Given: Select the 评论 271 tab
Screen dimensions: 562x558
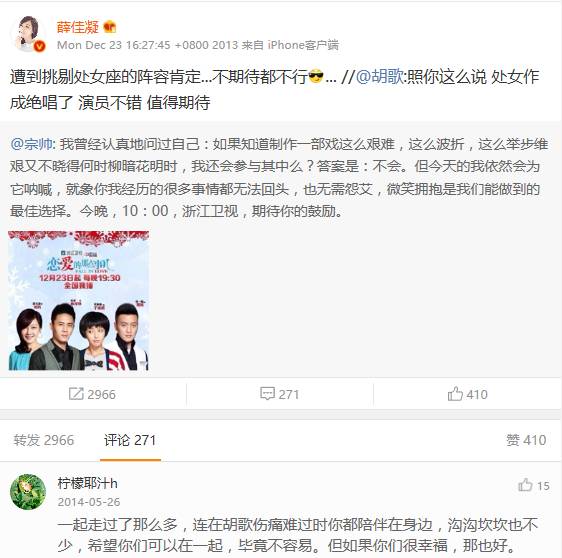Looking at the screenshot, I should [x=130, y=440].
